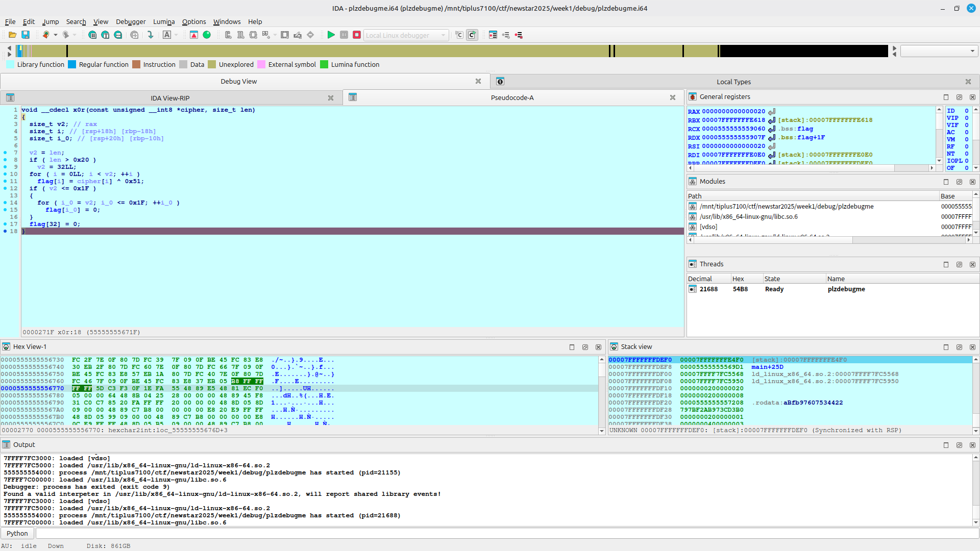
Task: Click the save database floppy icon
Action: point(26,35)
